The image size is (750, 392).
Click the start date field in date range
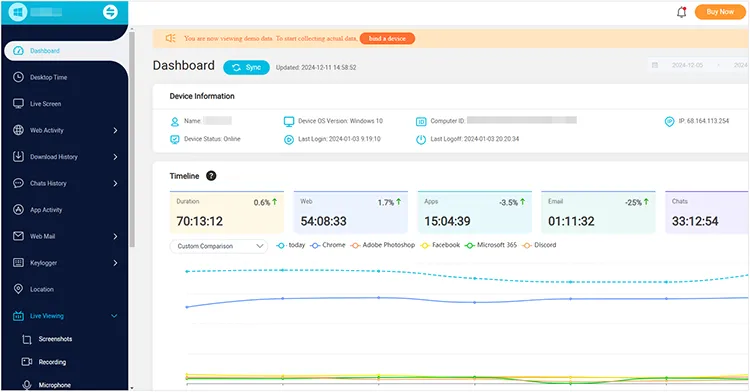click(x=687, y=65)
